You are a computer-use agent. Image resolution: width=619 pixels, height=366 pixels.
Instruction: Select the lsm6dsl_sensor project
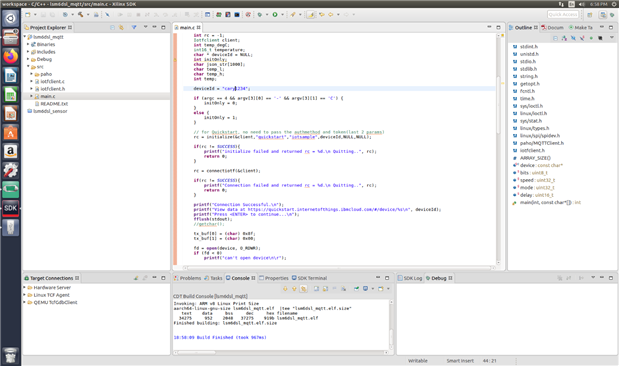(50, 111)
